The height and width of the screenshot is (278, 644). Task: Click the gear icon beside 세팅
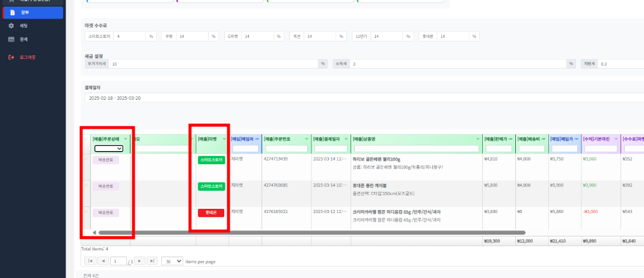(x=11, y=26)
